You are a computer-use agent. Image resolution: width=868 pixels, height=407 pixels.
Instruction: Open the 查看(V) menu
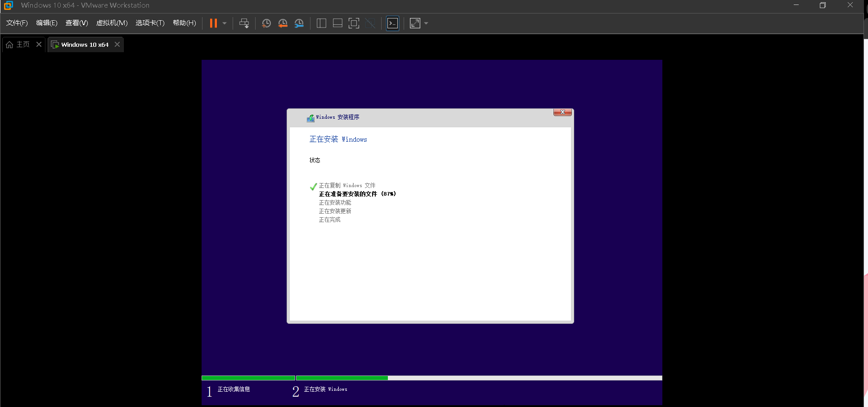click(76, 23)
